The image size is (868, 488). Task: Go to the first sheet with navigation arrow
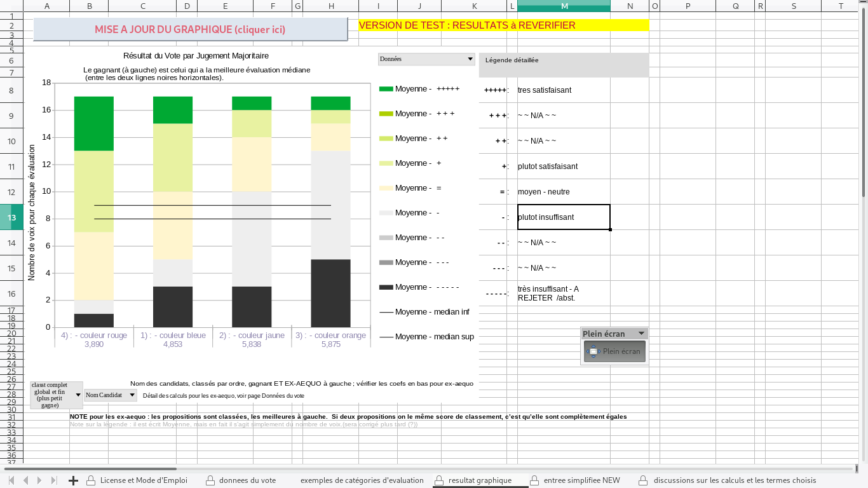11,480
